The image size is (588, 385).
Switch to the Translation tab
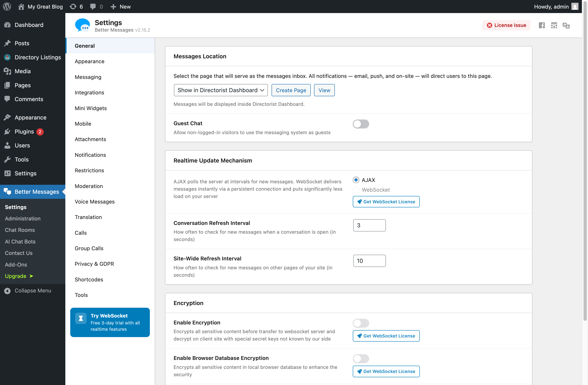[110, 217]
